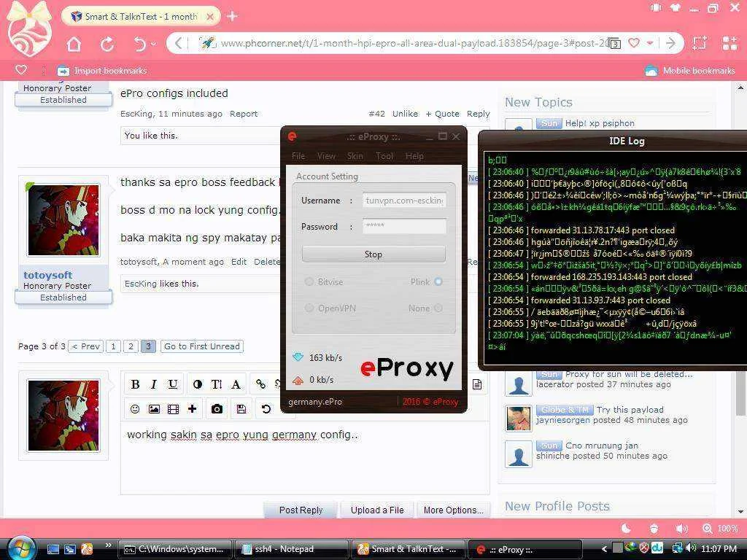Viewport: 747px width, 560px height.
Task: Toggle BB code editor mode icon
Action: click(x=477, y=384)
